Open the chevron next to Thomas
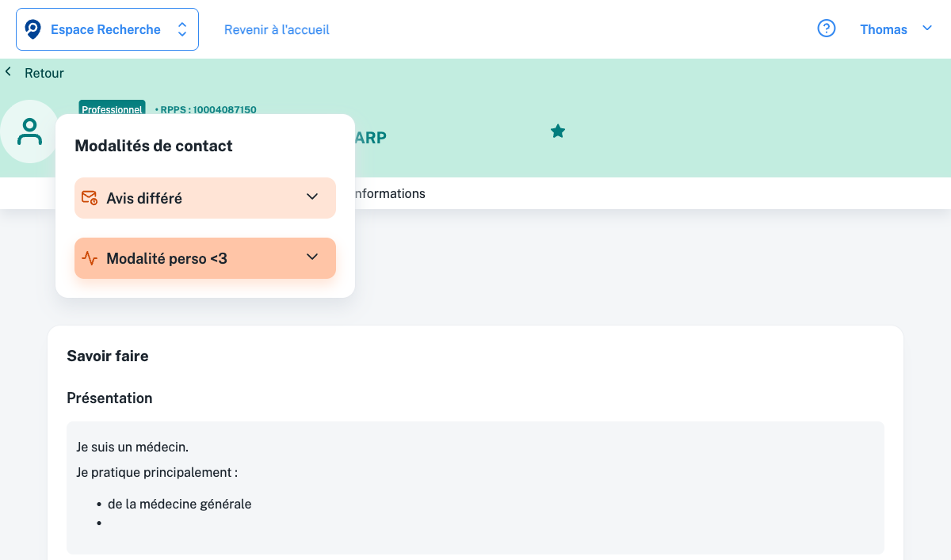Viewport: 951px width, 560px height. coord(927,29)
